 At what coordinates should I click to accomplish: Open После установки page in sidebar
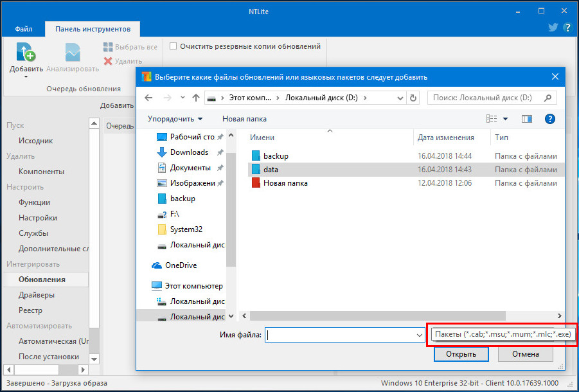[49, 357]
